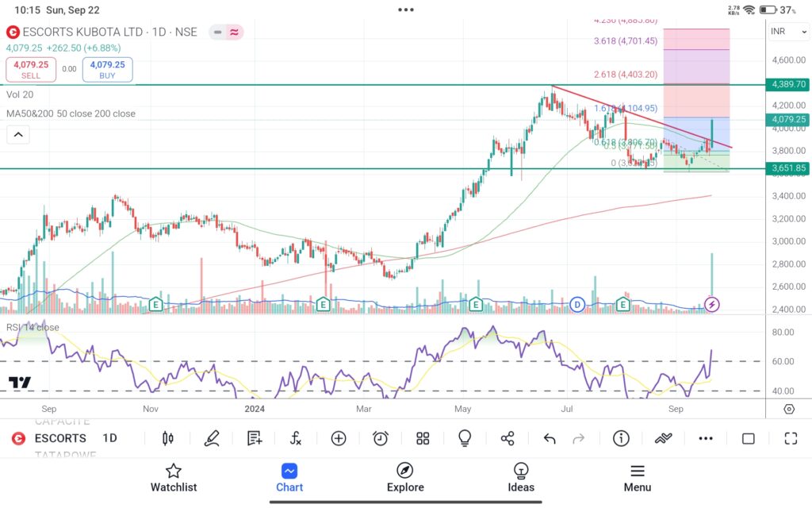
Task: Tap the earnings E marker near May
Action: (x=476, y=304)
